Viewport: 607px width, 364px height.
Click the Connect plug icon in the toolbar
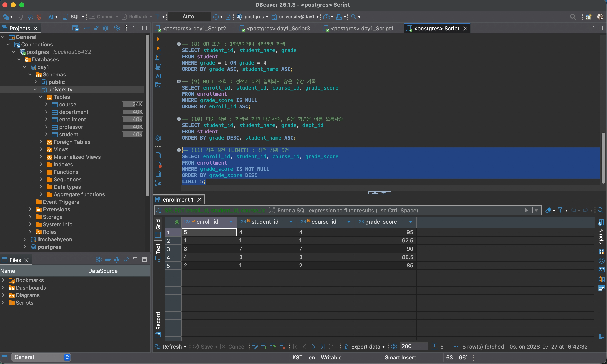click(x=21, y=17)
